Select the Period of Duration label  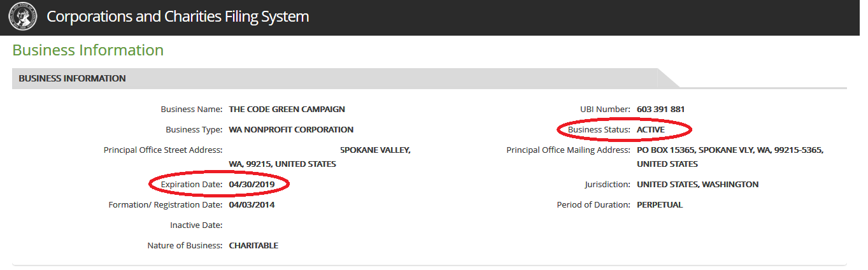tap(594, 204)
